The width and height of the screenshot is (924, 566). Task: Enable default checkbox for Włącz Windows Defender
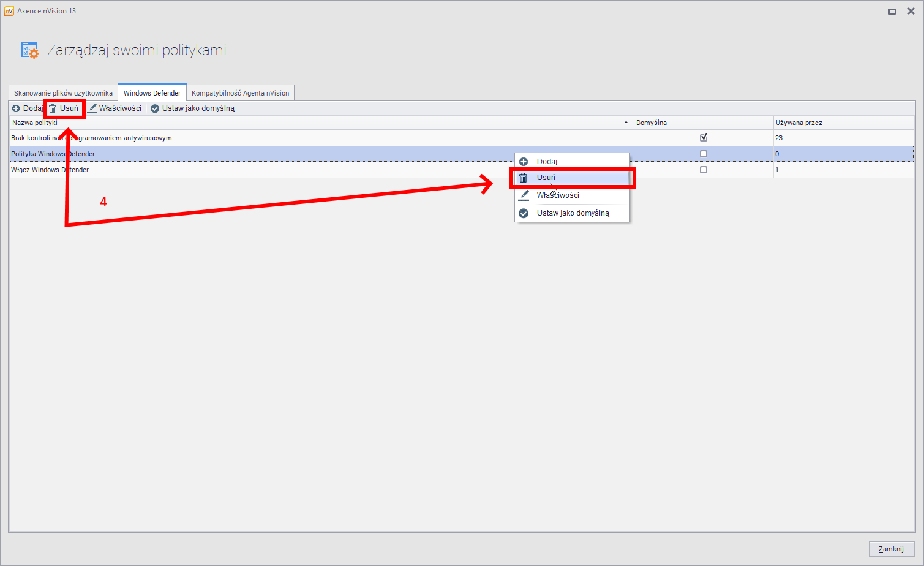pos(704,170)
